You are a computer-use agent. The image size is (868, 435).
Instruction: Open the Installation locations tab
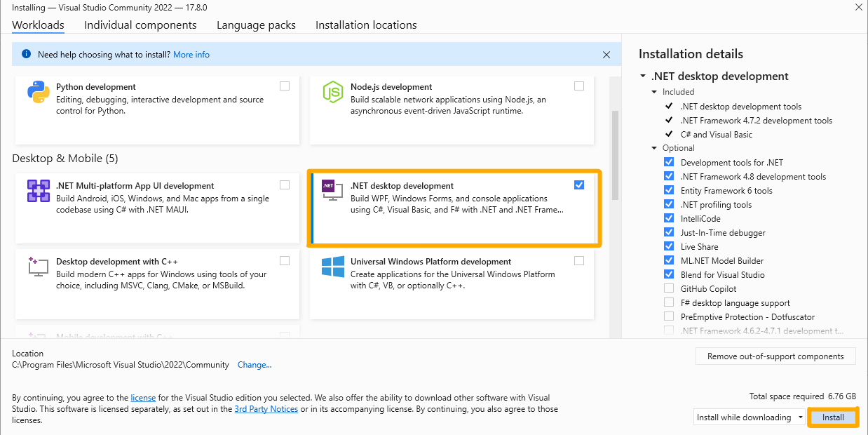tap(366, 25)
